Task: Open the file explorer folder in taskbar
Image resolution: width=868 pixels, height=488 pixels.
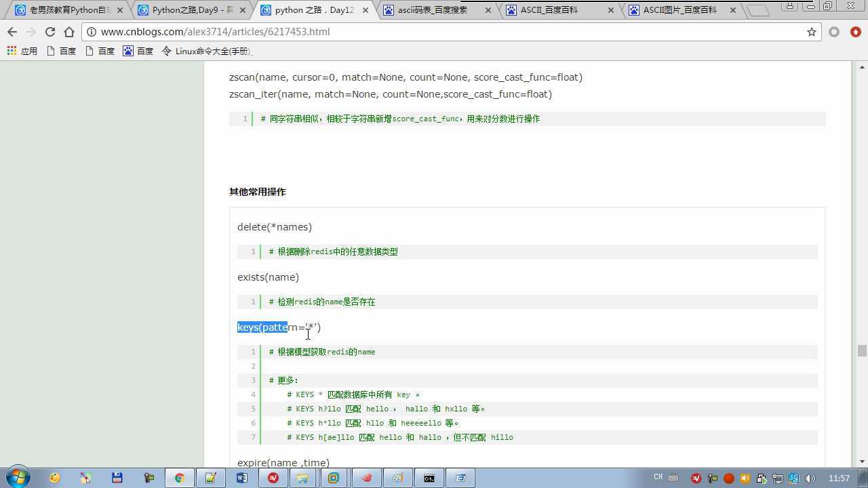Action: point(302,478)
